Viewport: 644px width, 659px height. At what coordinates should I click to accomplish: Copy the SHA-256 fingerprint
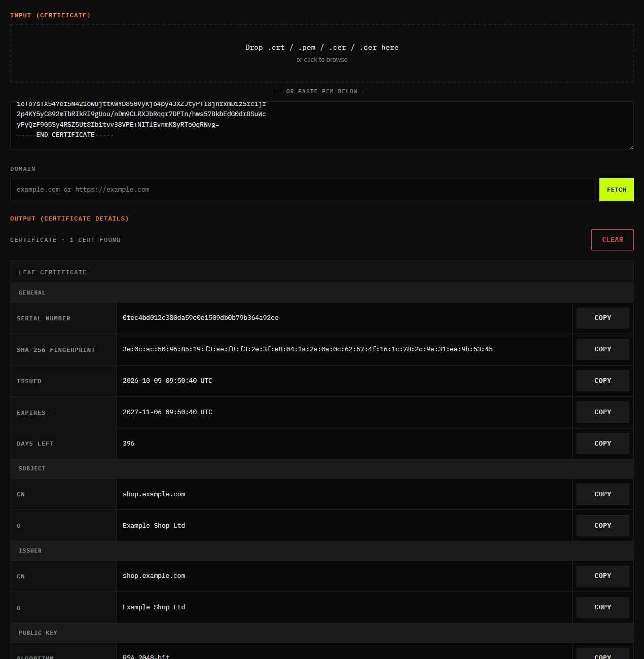click(x=603, y=349)
